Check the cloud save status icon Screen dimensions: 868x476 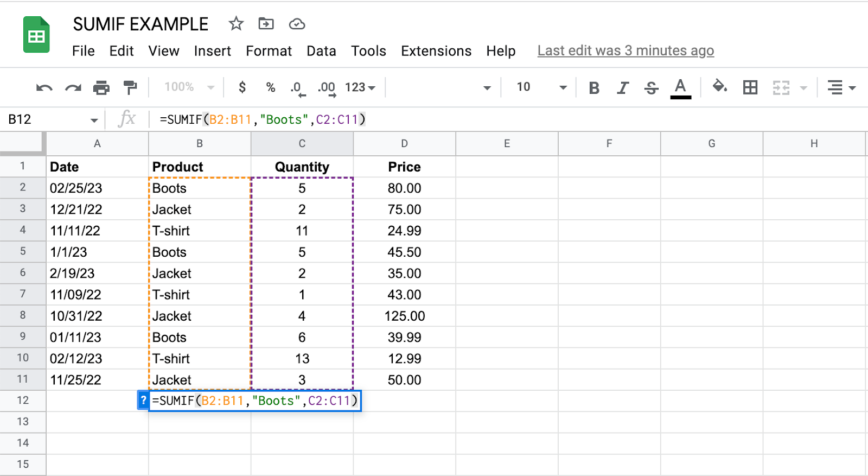tap(297, 24)
